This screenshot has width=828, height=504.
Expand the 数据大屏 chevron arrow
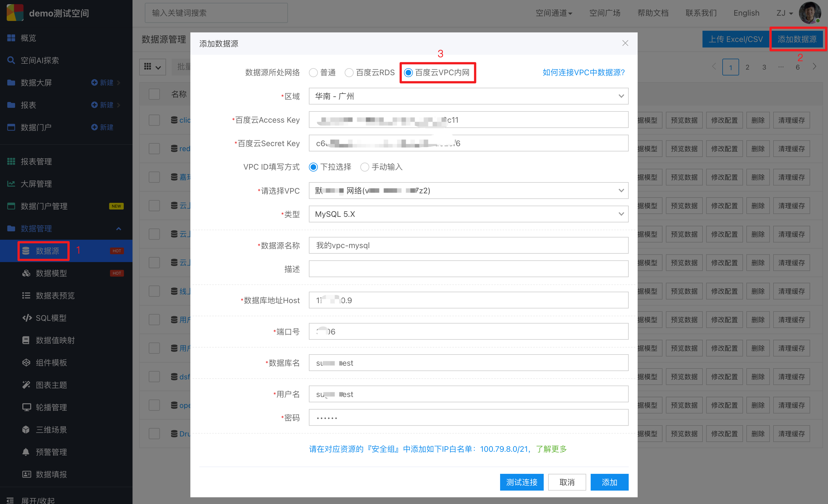tap(119, 83)
